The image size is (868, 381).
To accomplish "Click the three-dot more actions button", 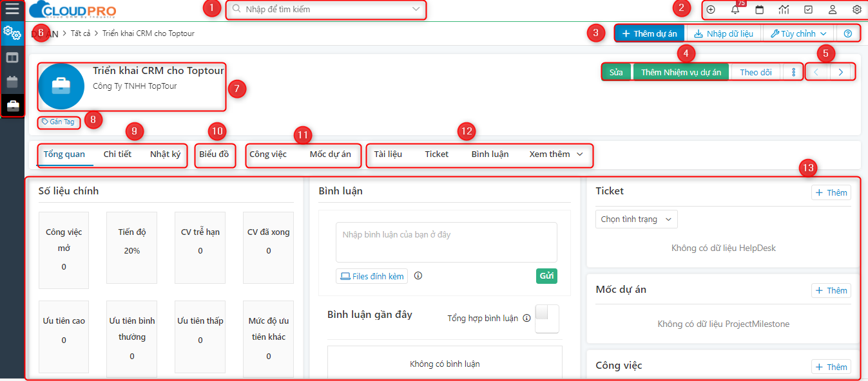I will point(793,72).
